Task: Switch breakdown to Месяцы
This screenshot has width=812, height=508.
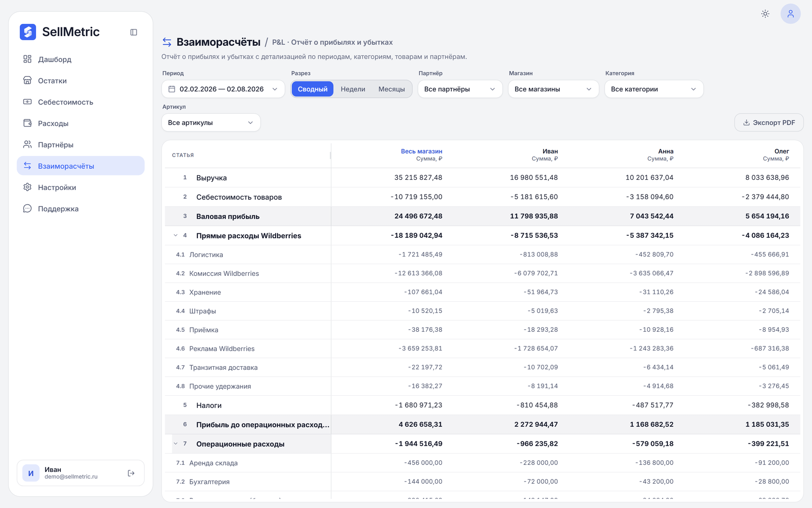Action: [x=391, y=89]
